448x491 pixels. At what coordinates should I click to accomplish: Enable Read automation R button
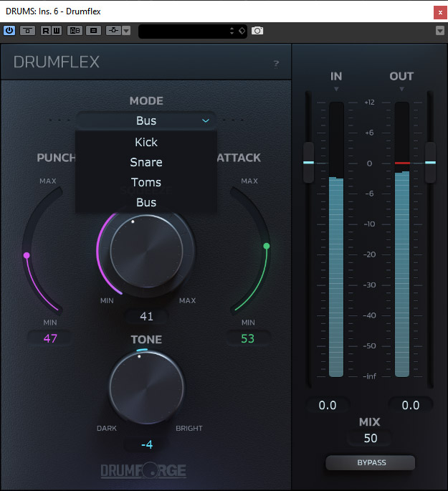point(46,31)
